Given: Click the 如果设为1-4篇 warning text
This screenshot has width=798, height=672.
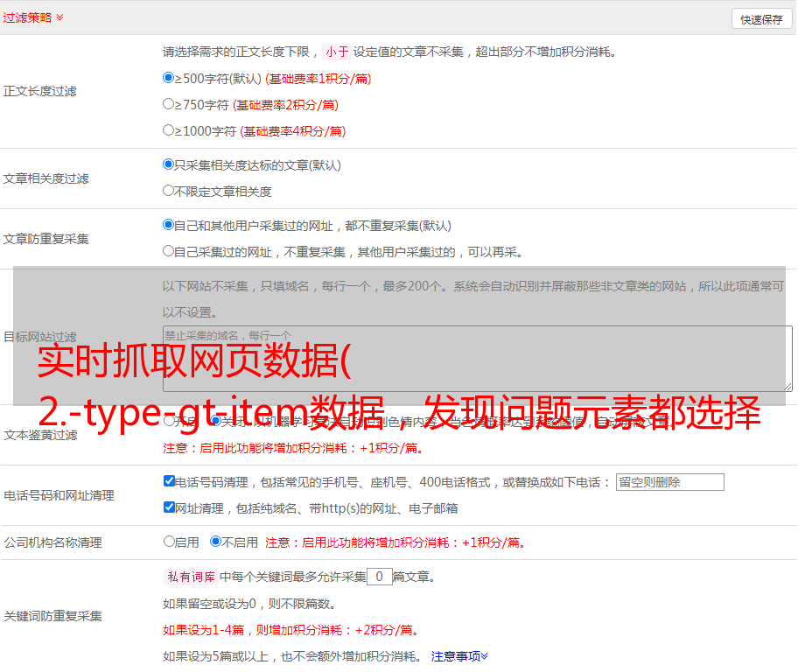Looking at the screenshot, I should point(292,630).
